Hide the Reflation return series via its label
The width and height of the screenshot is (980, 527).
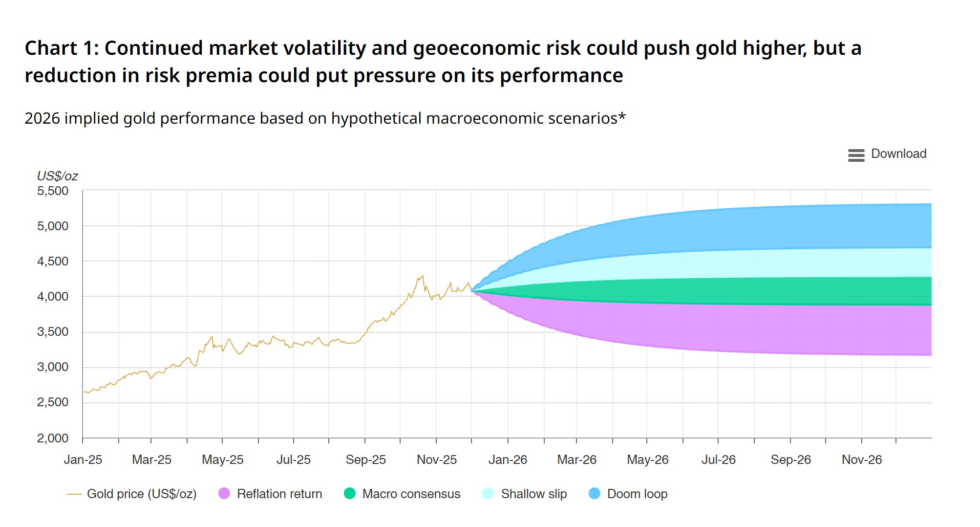[279, 494]
